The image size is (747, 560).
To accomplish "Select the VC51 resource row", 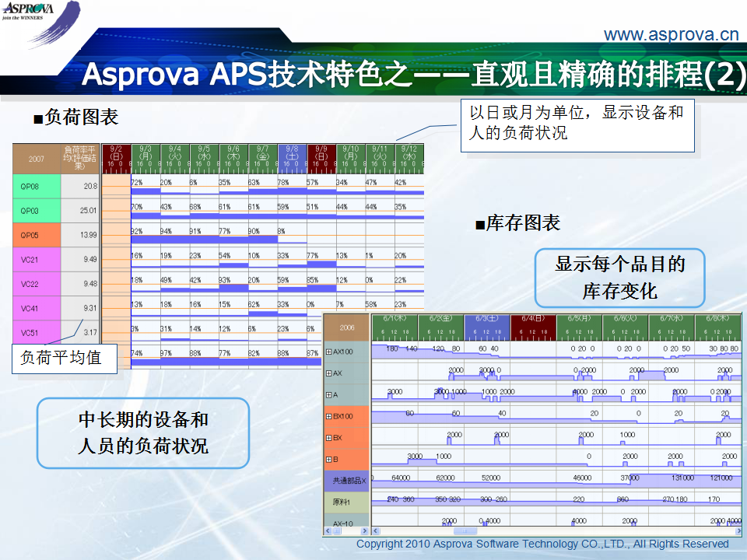I will coord(37,332).
